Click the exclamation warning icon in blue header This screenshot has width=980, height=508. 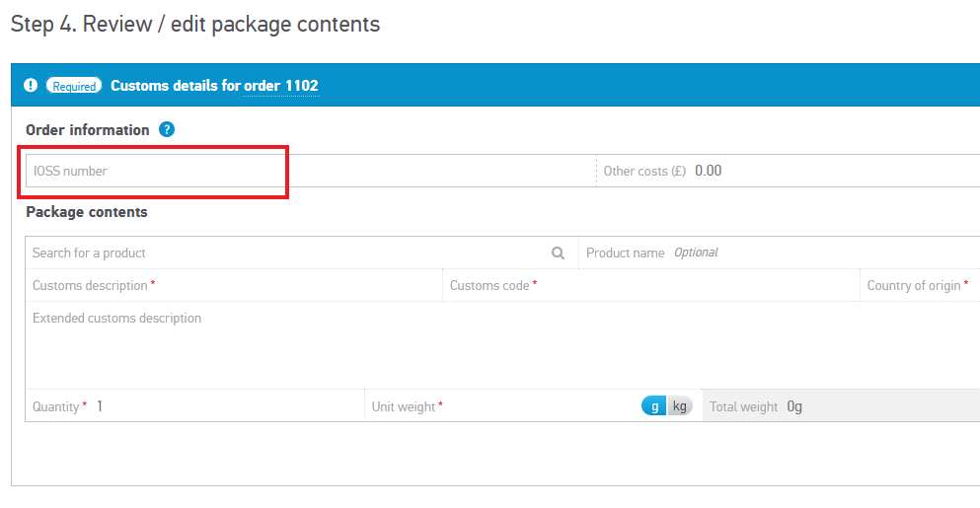(31, 86)
